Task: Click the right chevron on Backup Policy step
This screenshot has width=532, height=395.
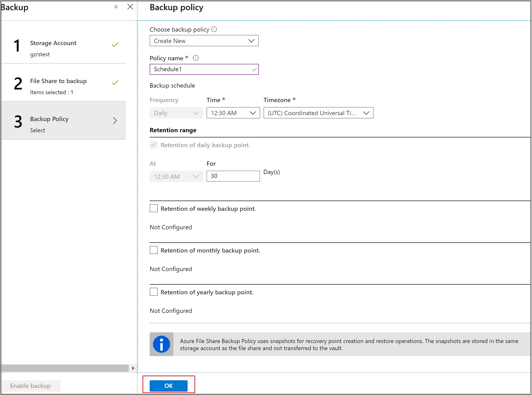Action: point(115,121)
